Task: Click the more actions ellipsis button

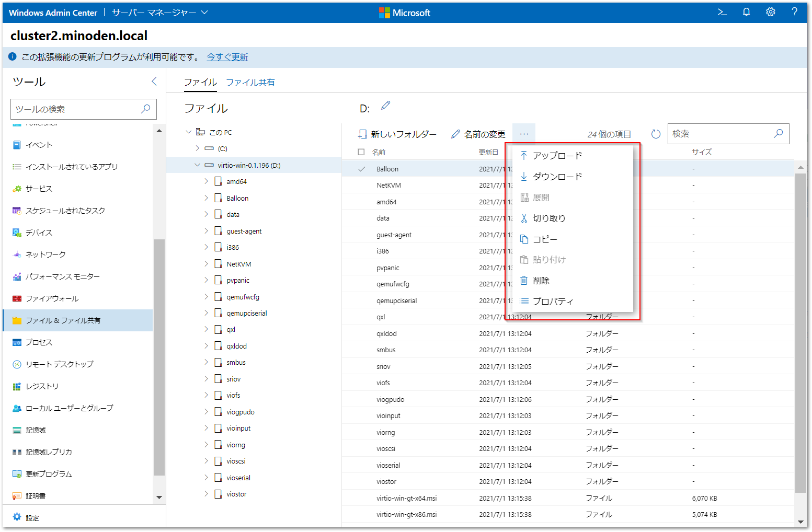Action: [x=524, y=134]
